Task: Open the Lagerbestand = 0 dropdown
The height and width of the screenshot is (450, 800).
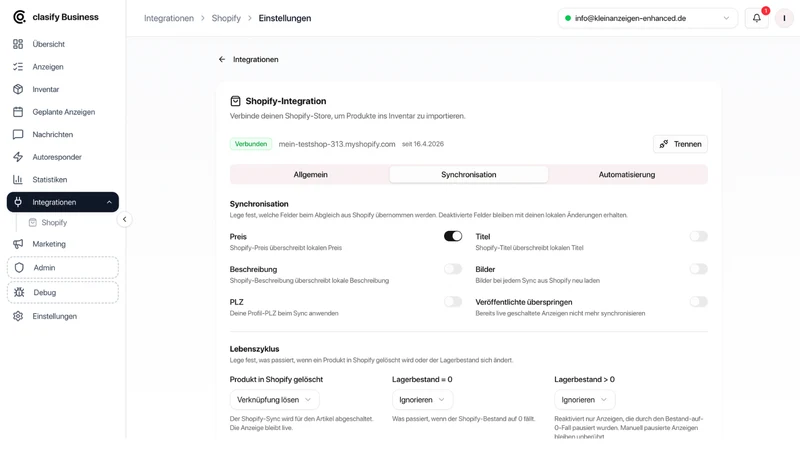Action: [x=422, y=399]
